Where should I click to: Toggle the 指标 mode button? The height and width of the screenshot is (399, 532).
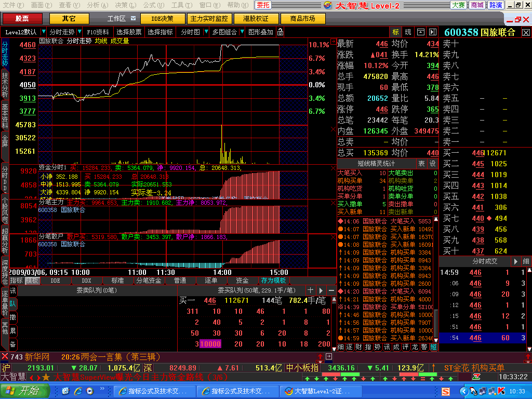tap(16, 281)
